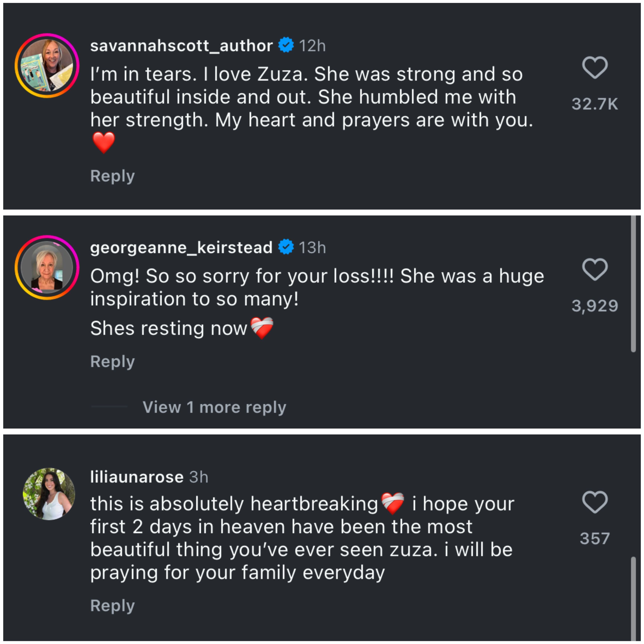The width and height of the screenshot is (644, 644).
Task: Open the georgeanne_keirstead username link
Action: coord(181,248)
